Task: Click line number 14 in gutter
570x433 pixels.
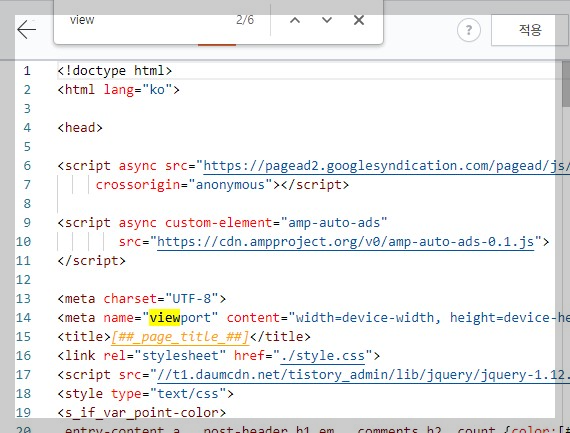Action: click(23, 318)
